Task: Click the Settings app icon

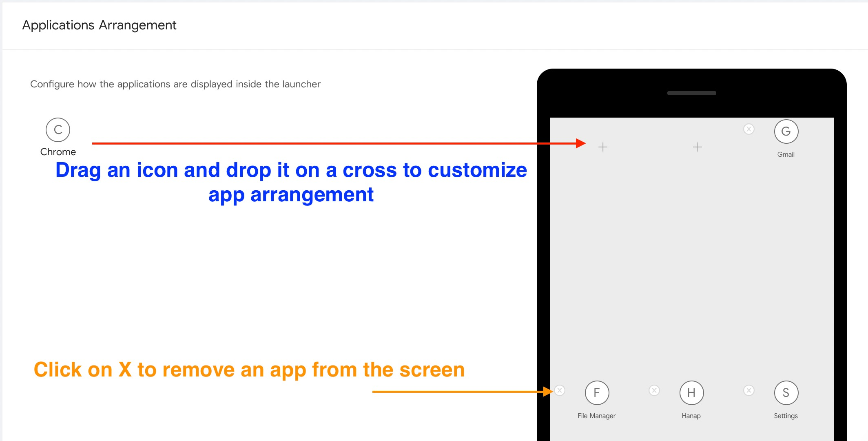Action: point(786,393)
